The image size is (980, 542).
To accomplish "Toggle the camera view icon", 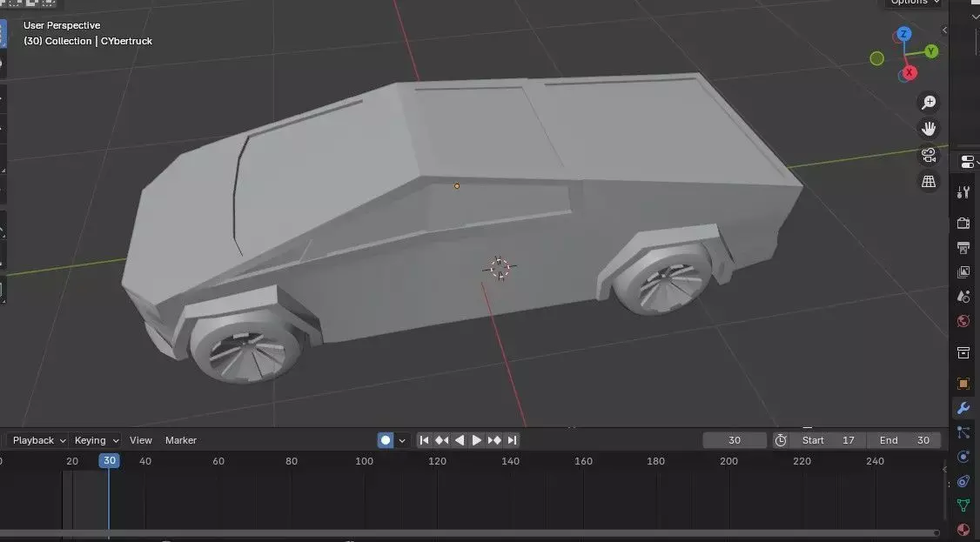I will coord(929,155).
